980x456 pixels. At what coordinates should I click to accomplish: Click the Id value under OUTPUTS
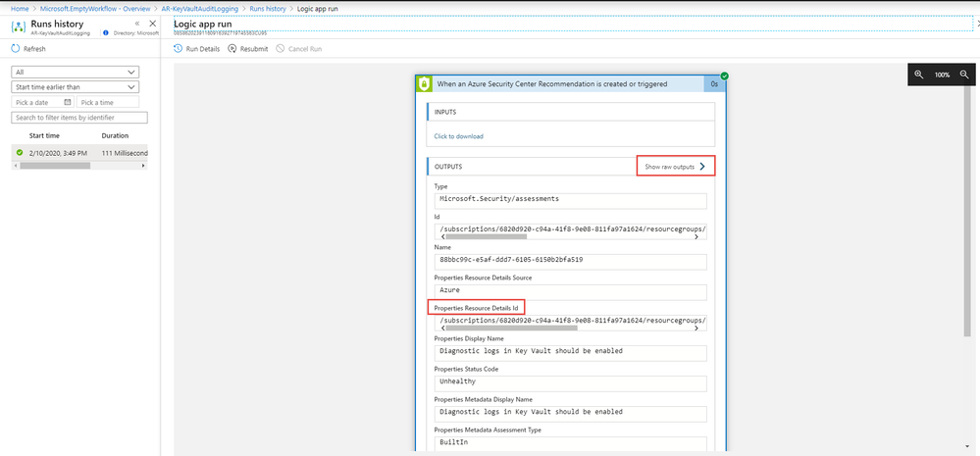coord(570,229)
